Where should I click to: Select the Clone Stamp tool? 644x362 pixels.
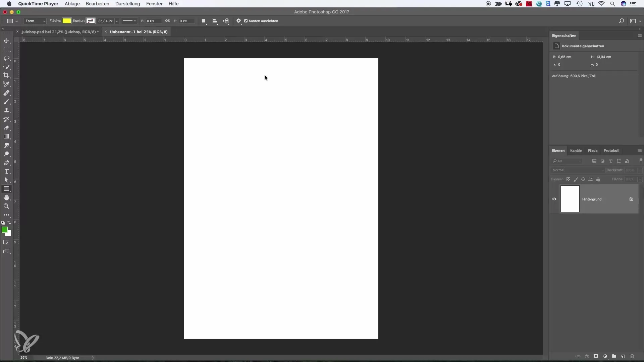click(x=6, y=110)
